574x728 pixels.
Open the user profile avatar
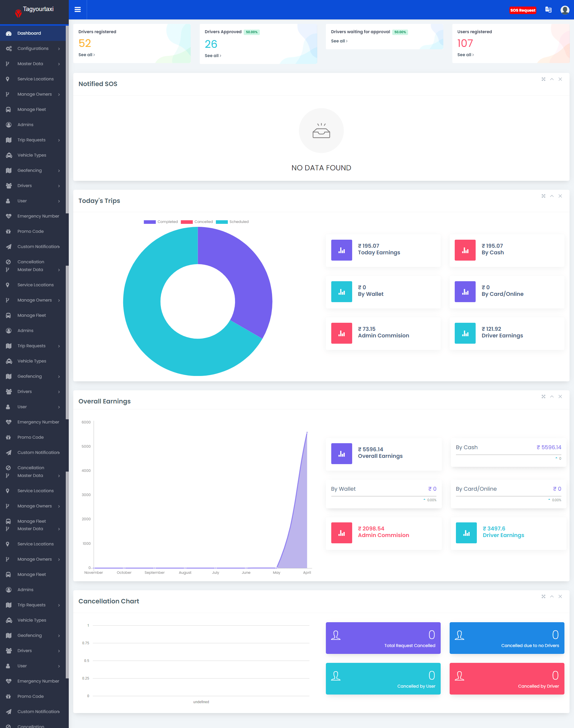tap(565, 10)
